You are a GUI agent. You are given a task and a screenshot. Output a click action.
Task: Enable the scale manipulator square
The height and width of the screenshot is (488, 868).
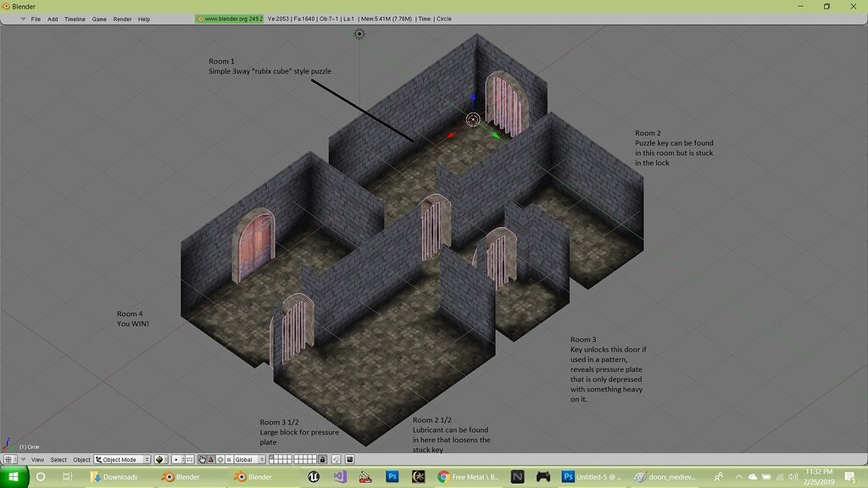[229, 459]
